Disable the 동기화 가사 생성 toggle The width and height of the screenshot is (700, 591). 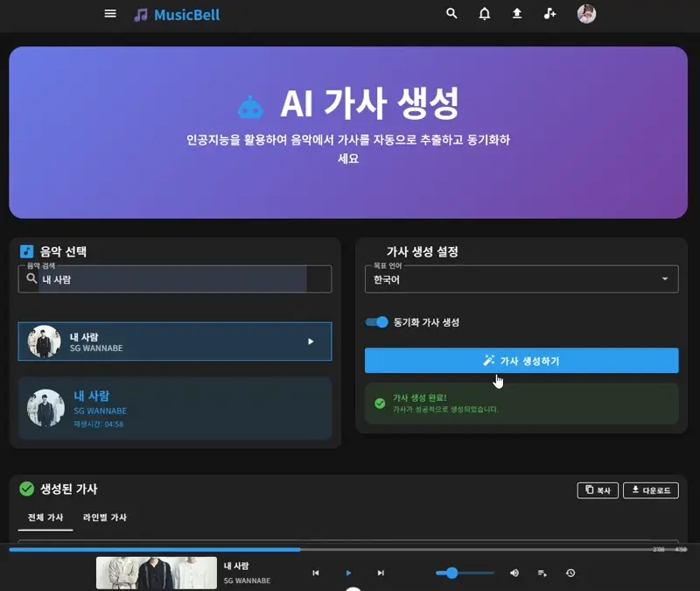coord(377,322)
